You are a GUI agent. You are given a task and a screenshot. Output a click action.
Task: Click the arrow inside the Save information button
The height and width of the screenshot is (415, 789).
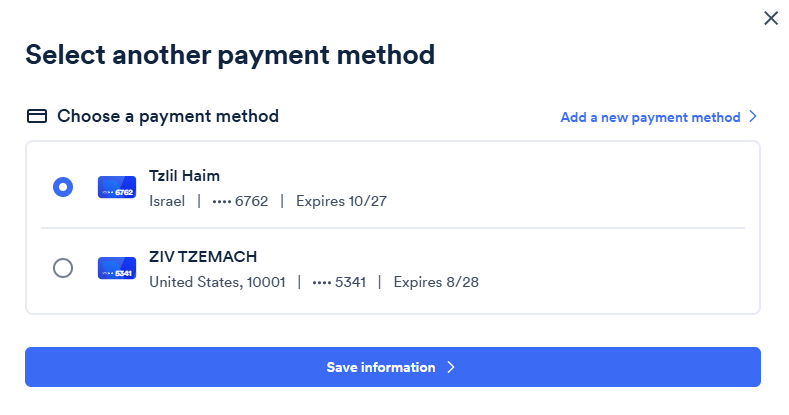[x=451, y=367]
